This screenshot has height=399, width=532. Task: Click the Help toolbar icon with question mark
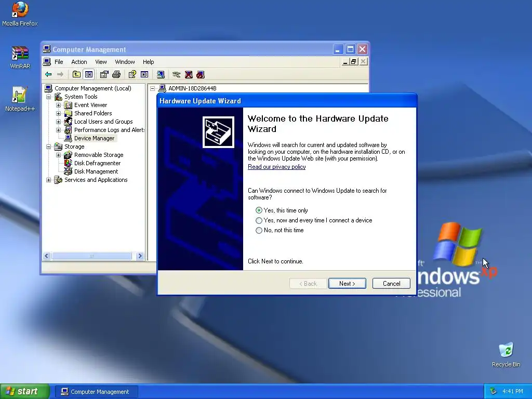tap(132, 74)
